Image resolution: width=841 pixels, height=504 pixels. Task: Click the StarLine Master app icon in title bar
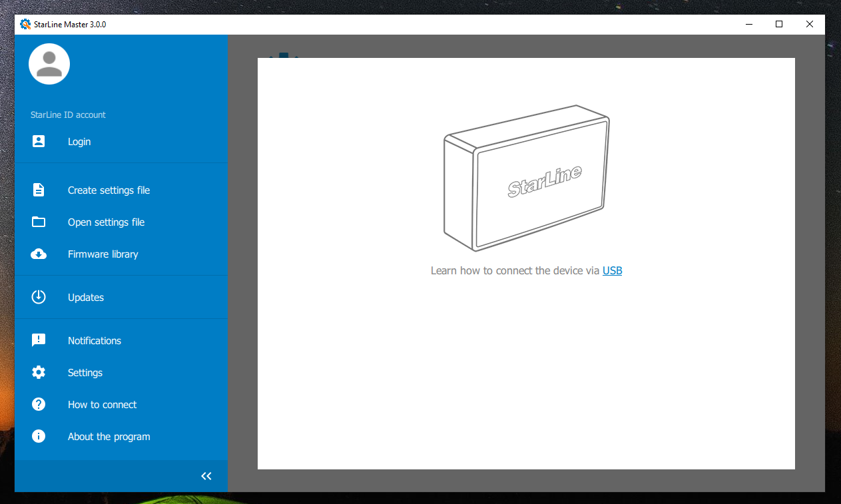pyautogui.click(x=25, y=25)
